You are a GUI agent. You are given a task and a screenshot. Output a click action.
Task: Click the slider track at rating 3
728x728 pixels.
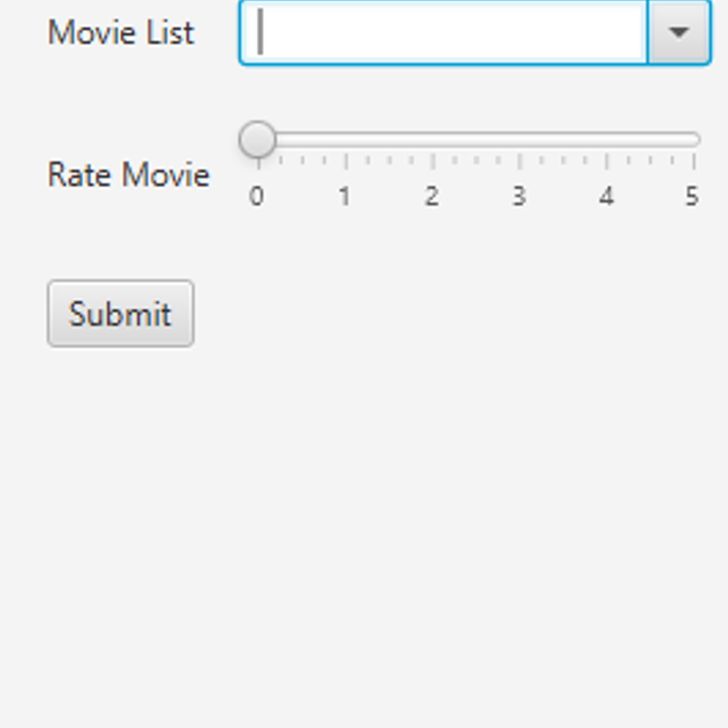click(519, 140)
